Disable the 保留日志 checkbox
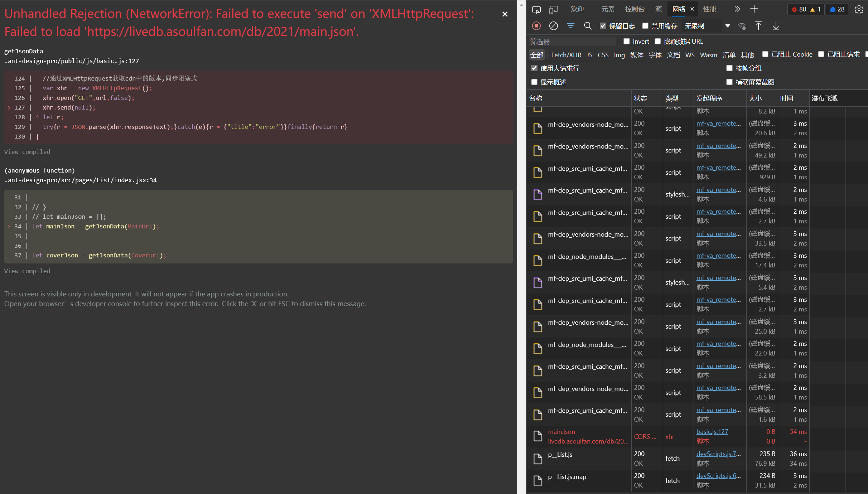 [603, 25]
